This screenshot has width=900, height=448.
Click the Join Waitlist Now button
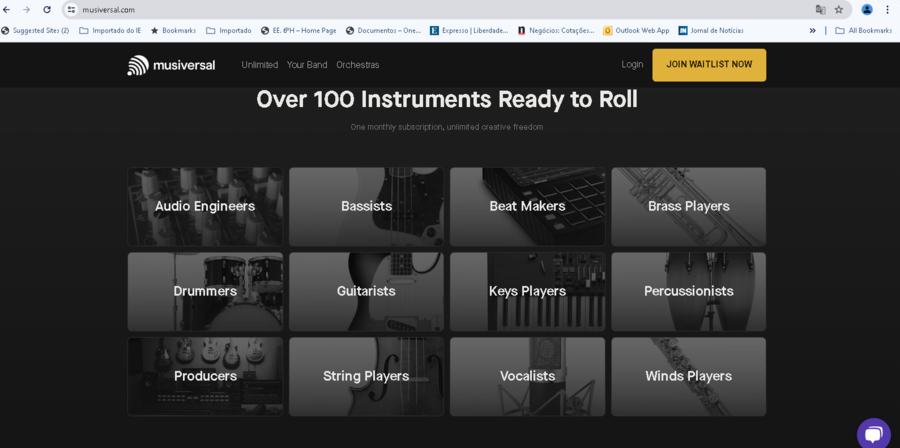point(709,65)
